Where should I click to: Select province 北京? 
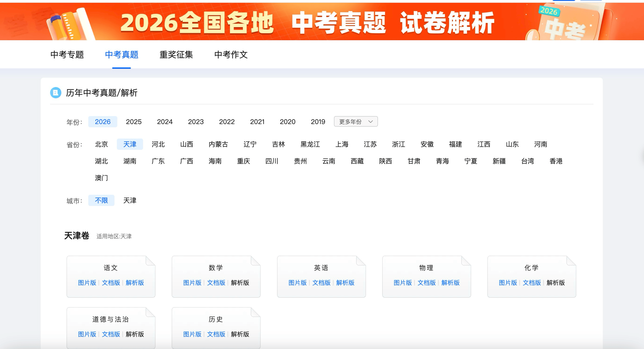pos(101,144)
